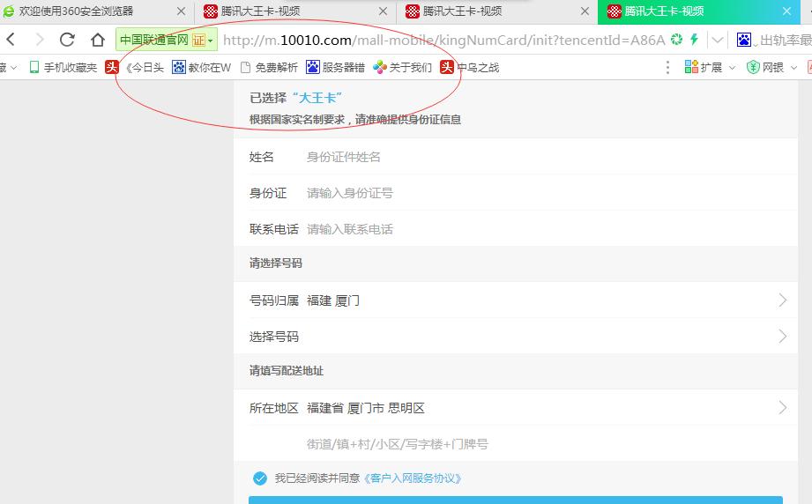Image resolution: width=812 pixels, height=504 pixels.
Task: Go back with the browser back arrow
Action: [x=11, y=40]
